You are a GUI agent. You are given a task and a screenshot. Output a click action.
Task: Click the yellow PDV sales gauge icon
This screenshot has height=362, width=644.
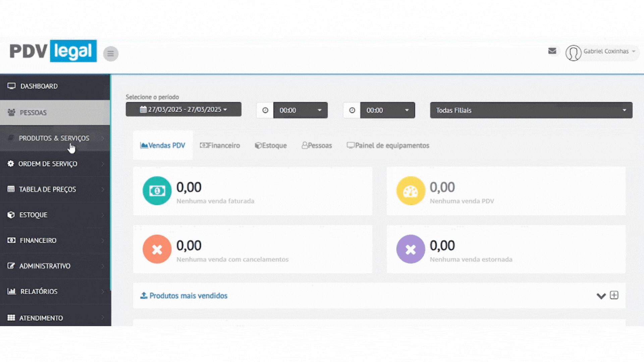pyautogui.click(x=411, y=191)
